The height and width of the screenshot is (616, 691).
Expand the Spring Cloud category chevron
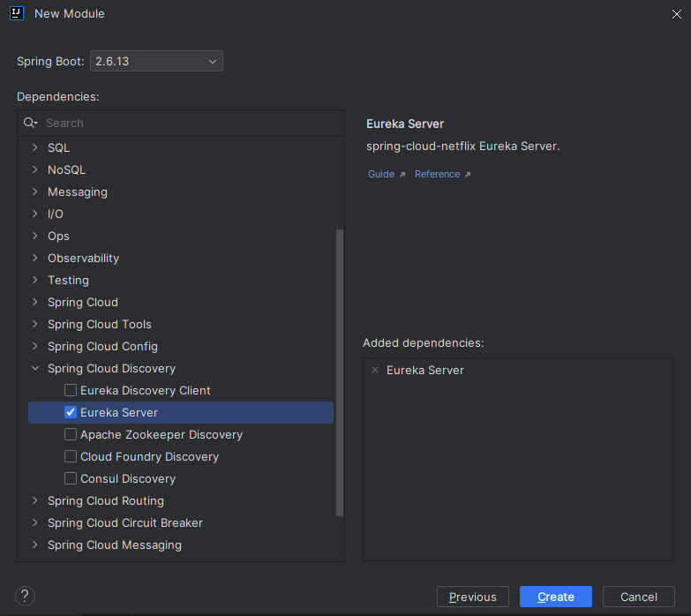pos(35,302)
